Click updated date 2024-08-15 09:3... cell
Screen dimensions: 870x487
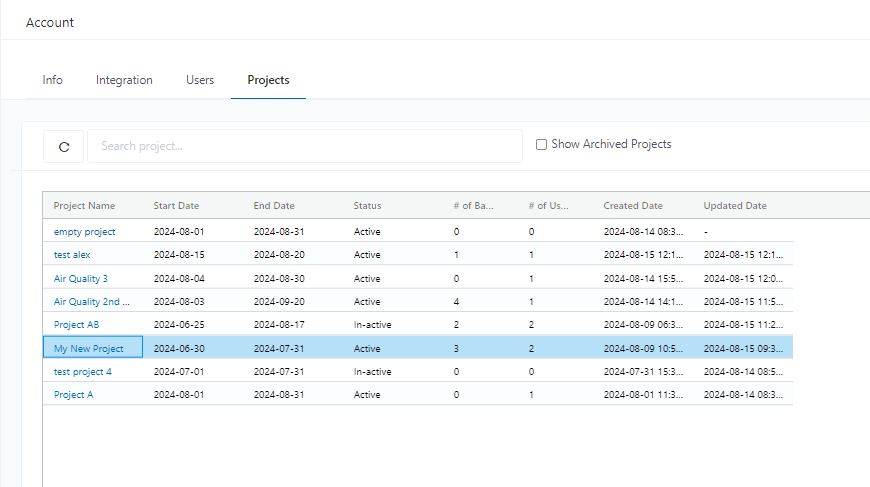click(743, 348)
